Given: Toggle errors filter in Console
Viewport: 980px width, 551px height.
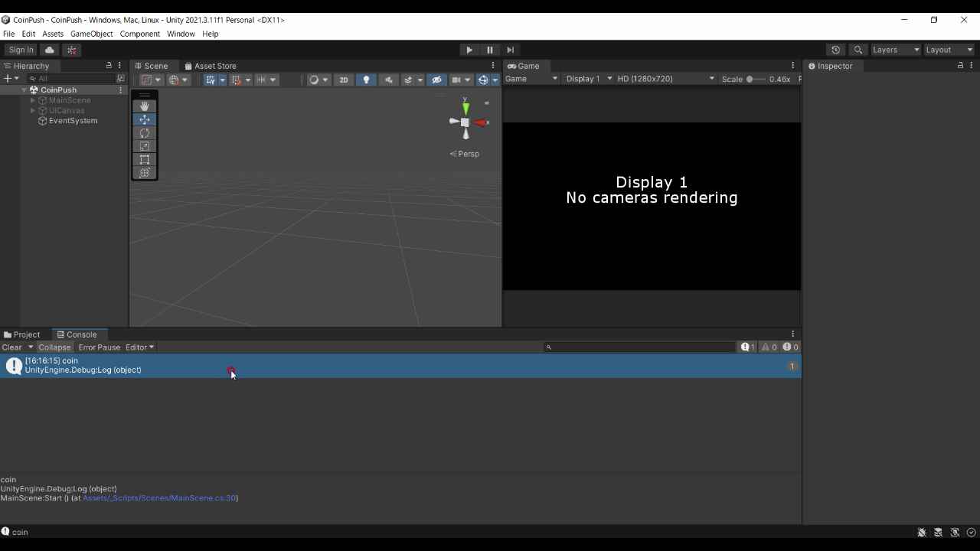Looking at the screenshot, I should (x=791, y=347).
